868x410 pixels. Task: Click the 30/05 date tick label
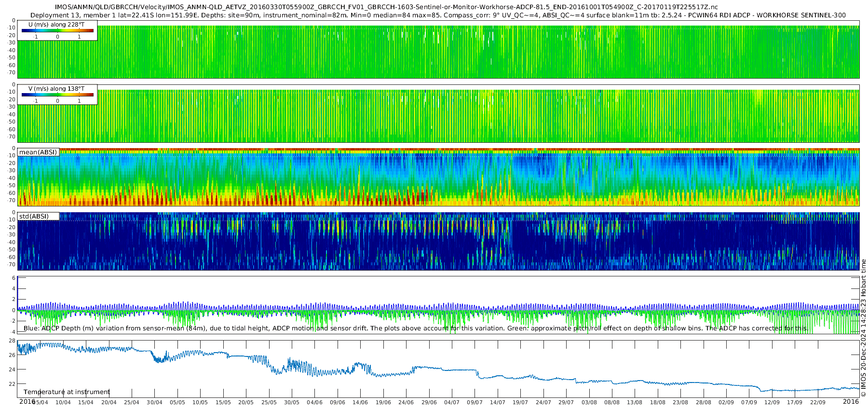coord(292,403)
